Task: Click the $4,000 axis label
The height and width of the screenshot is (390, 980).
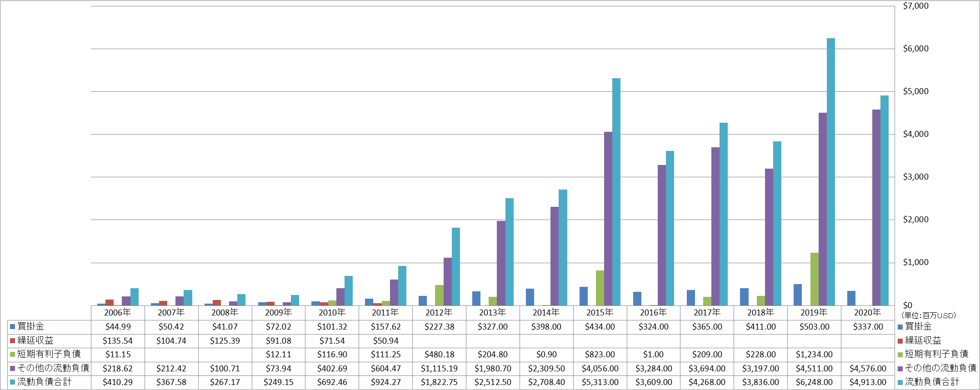Action: coord(915,134)
